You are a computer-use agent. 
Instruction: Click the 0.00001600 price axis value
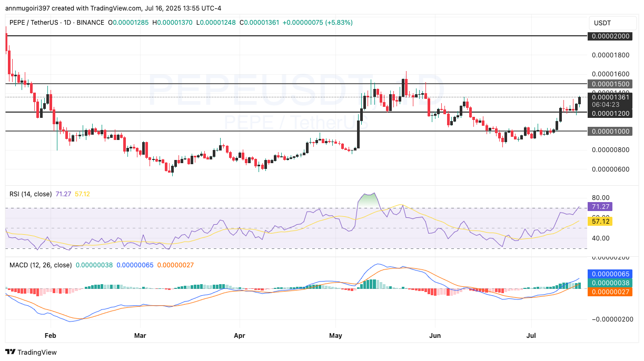611,74
